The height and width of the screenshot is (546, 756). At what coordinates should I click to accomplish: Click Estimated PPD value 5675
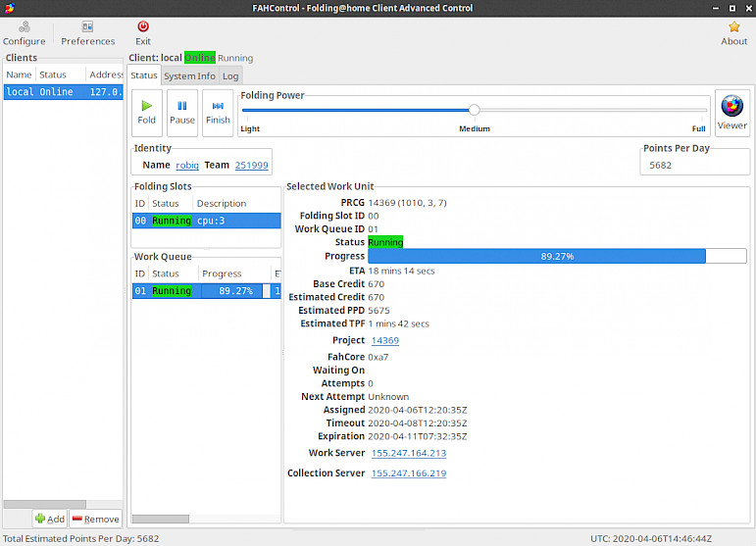(378, 311)
